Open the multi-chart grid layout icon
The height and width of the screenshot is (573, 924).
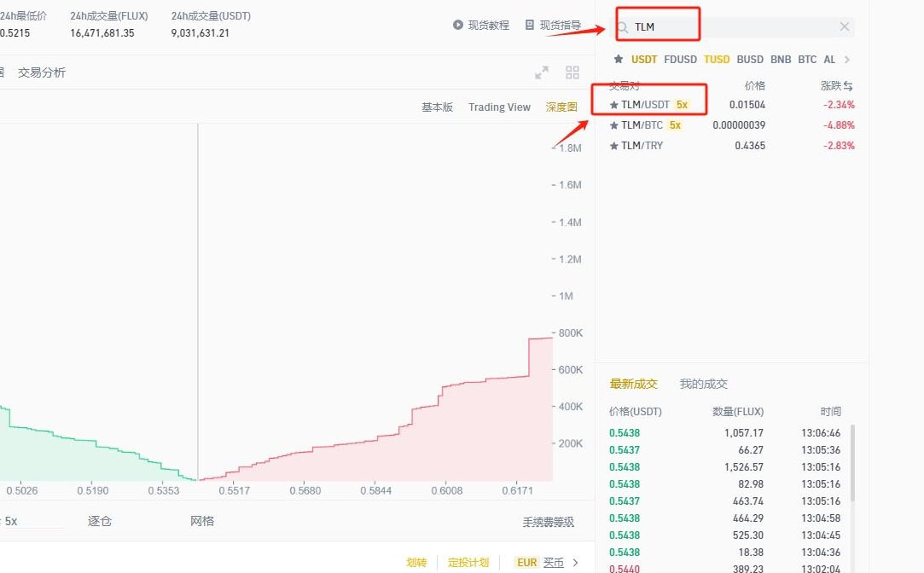pyautogui.click(x=572, y=73)
